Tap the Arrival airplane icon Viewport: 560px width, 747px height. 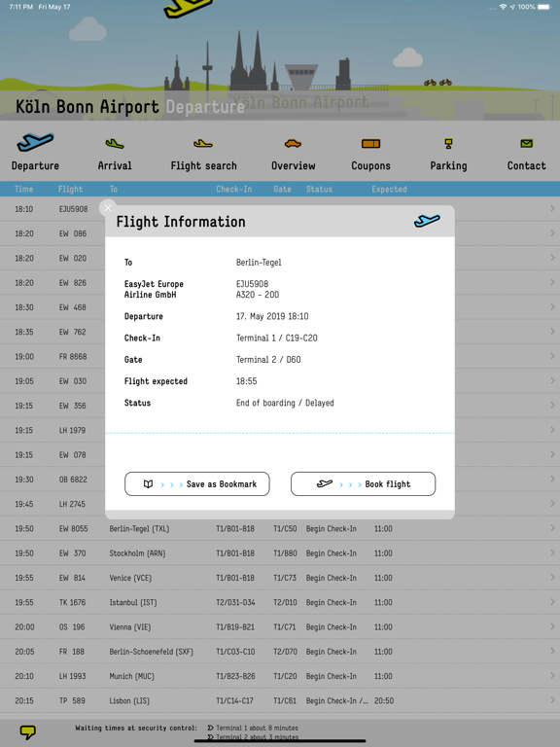point(115,143)
